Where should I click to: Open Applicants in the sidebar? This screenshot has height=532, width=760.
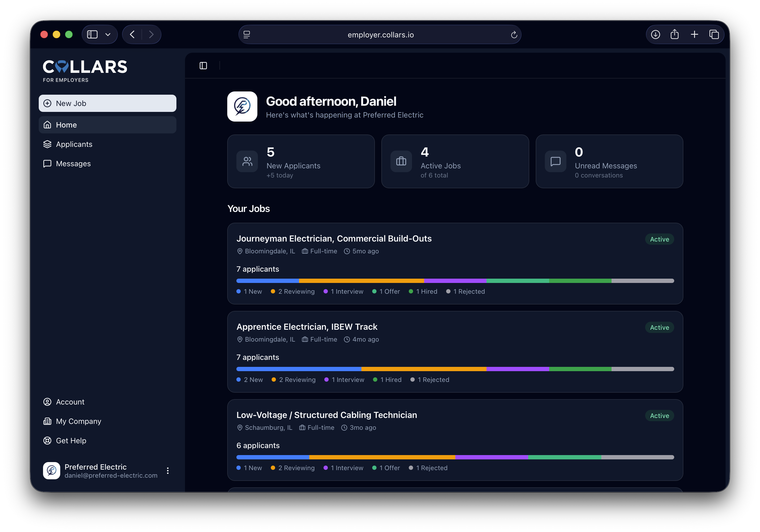pos(108,144)
